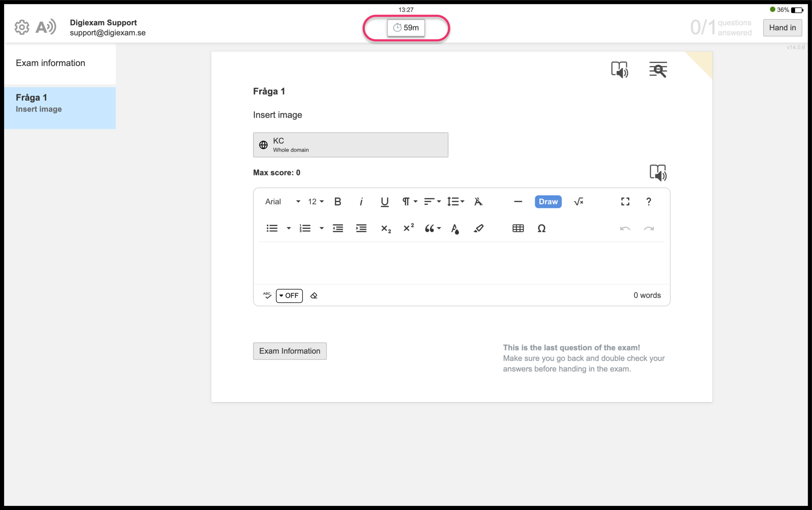Open the KC Whole domain resource
Image resolution: width=812 pixels, height=510 pixels.
[x=350, y=145]
